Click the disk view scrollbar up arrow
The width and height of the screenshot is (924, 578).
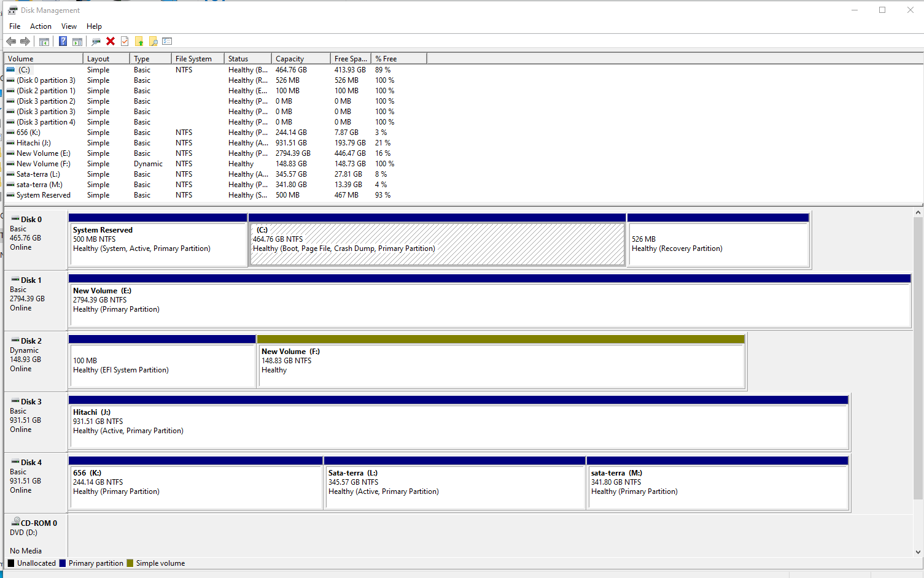pos(918,212)
